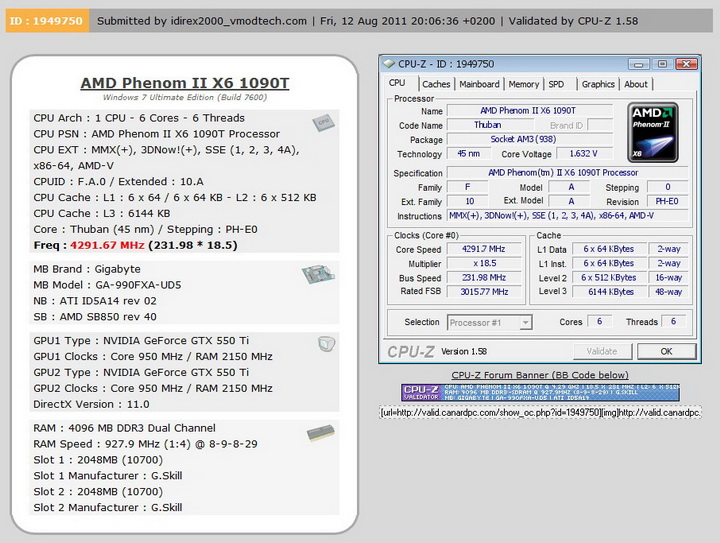The height and width of the screenshot is (543, 720).
Task: Open the CPU-Z Forum Banner link
Action: pyautogui.click(x=540, y=375)
